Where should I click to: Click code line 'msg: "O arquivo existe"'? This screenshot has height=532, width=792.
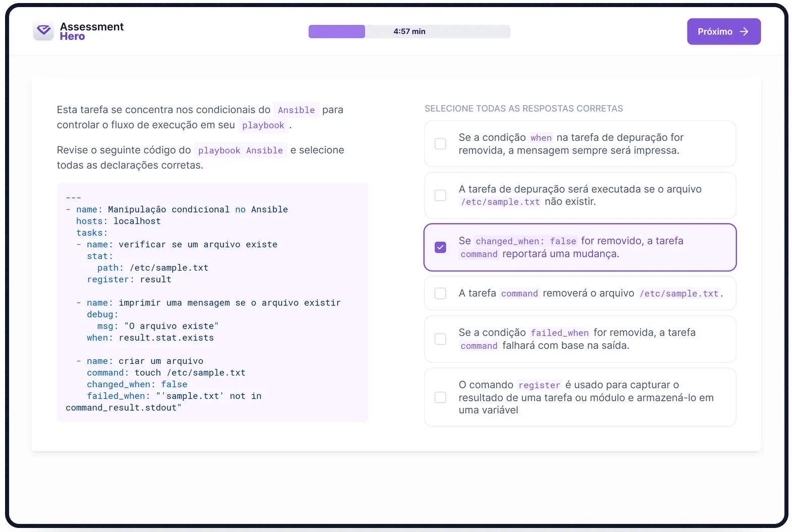(x=157, y=326)
